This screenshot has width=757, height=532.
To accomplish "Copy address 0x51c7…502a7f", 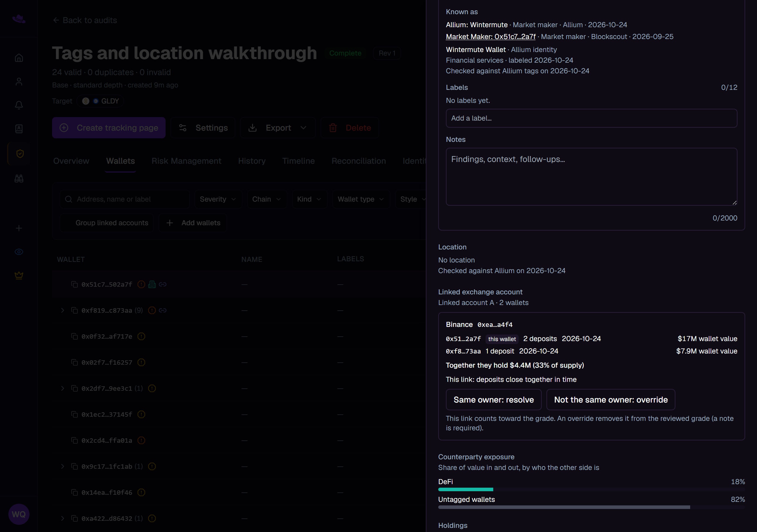I will coord(75,284).
